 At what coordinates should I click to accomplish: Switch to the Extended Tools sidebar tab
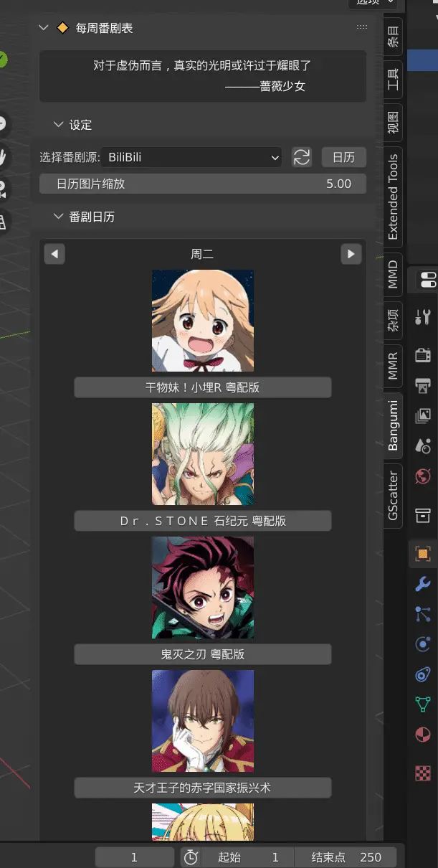pos(393,197)
